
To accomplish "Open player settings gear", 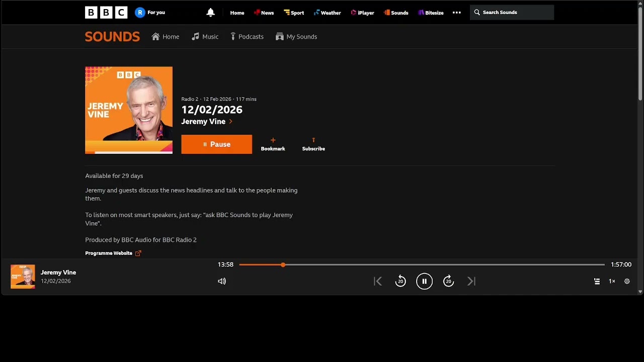I will pos(627,282).
